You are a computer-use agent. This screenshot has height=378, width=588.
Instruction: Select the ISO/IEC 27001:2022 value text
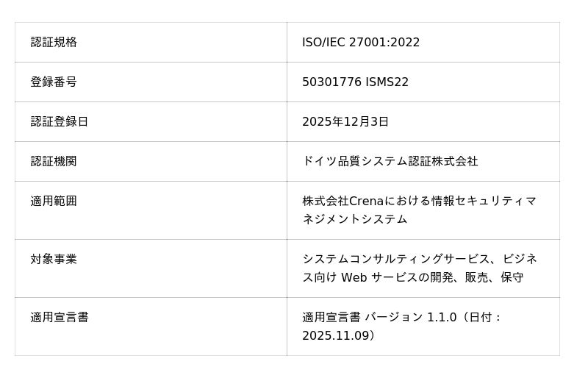point(361,42)
